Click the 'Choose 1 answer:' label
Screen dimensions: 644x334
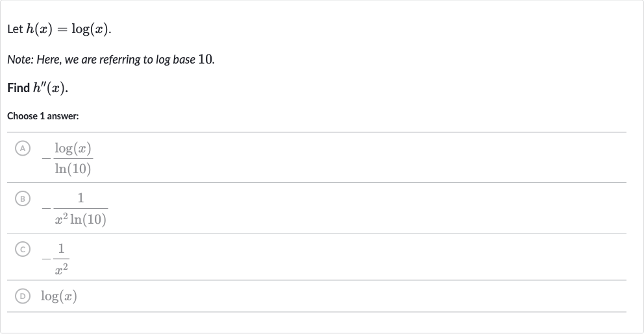43,116
